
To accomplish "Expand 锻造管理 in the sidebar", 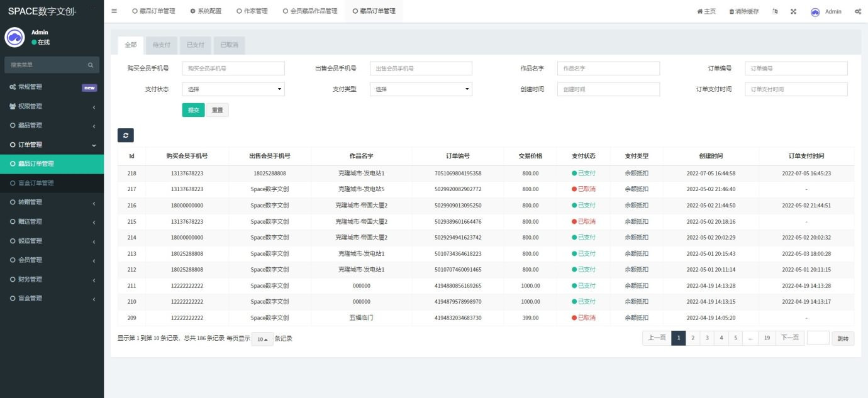I will [x=52, y=241].
